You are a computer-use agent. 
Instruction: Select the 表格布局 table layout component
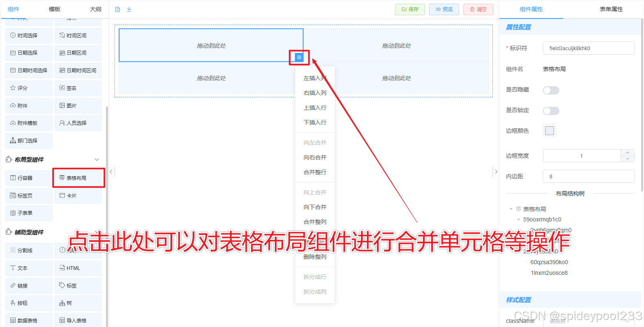click(x=78, y=178)
